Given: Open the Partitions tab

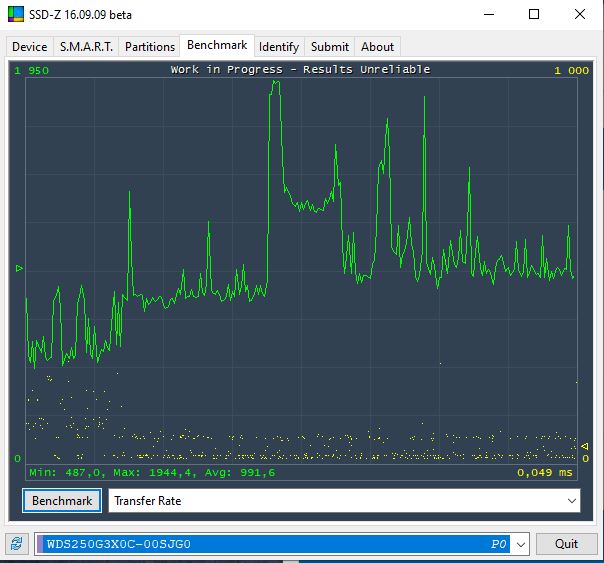Looking at the screenshot, I should pyautogui.click(x=150, y=47).
